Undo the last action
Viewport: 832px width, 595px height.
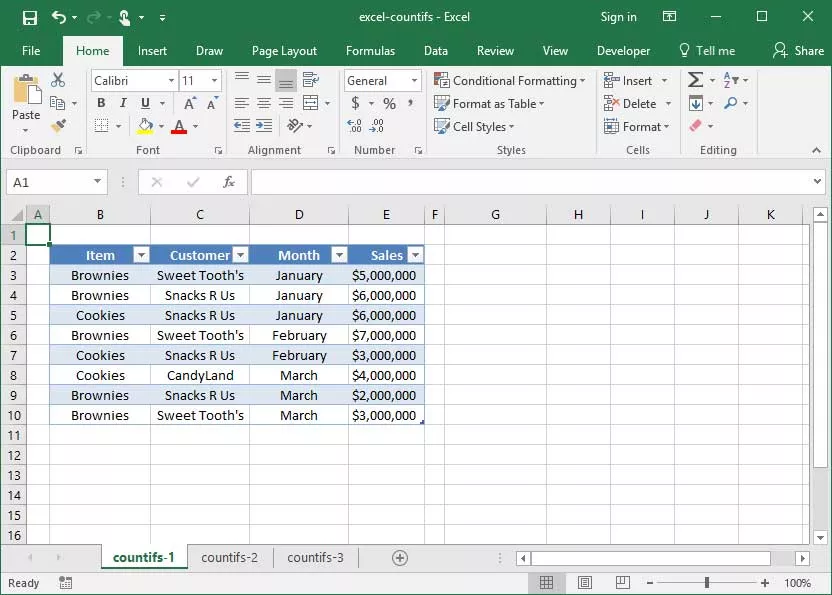click(59, 18)
